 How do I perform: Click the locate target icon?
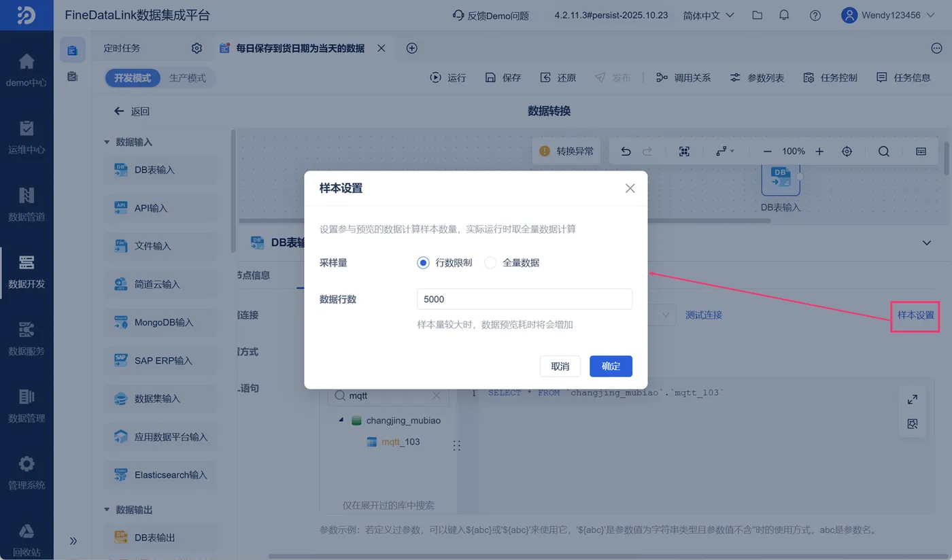pyautogui.click(x=847, y=152)
